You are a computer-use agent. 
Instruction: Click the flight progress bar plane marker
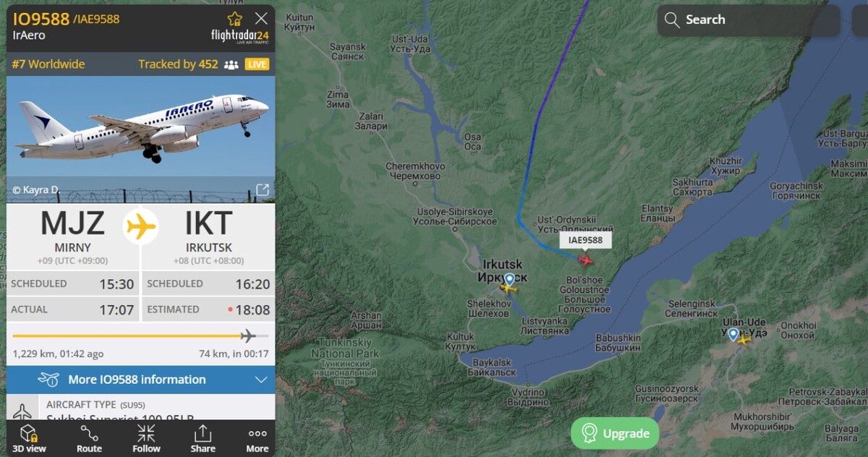pyautogui.click(x=248, y=336)
